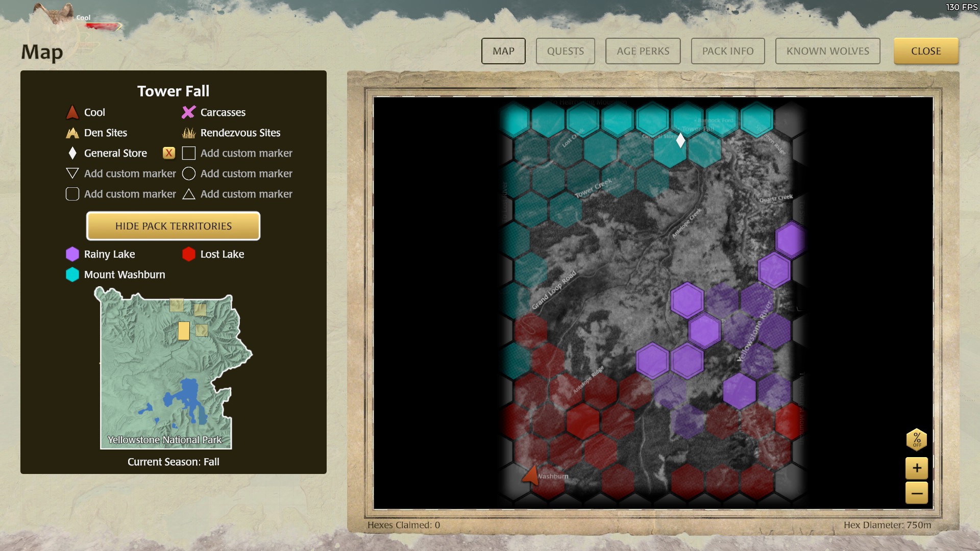Click the Rainy Lake purple hexagon swatch

tap(72, 254)
